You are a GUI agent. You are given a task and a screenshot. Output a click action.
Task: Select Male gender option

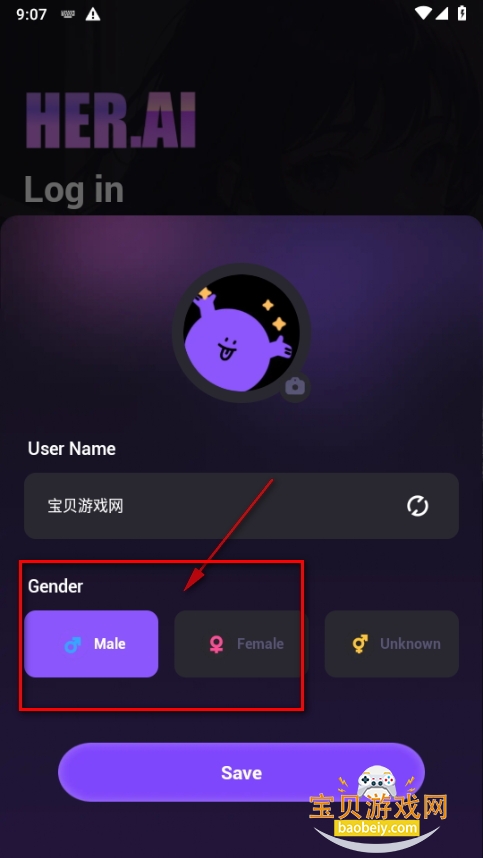pyautogui.click(x=91, y=644)
